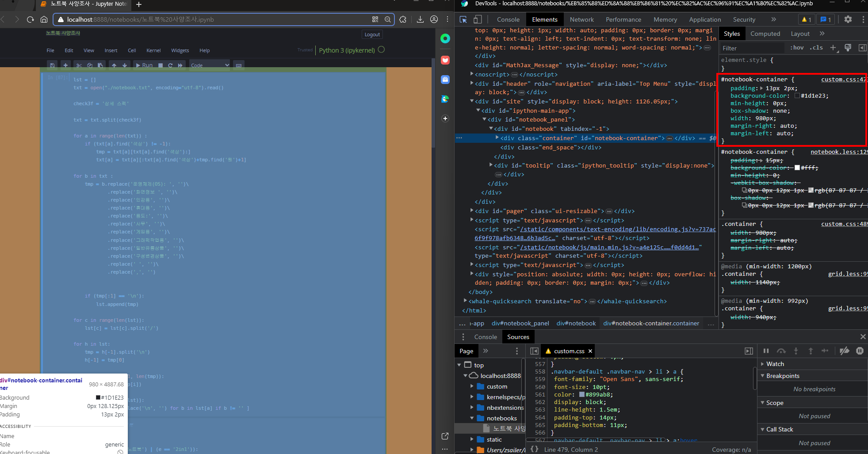Activate the DevTools element inspector arrow icon
This screenshot has width=868, height=454.
[x=463, y=19]
